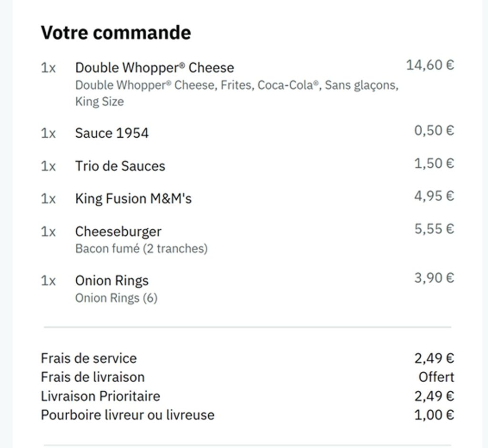Screen dimensions: 488x448
Task: Click the 1,00 € tip amount
Action: tap(434, 415)
